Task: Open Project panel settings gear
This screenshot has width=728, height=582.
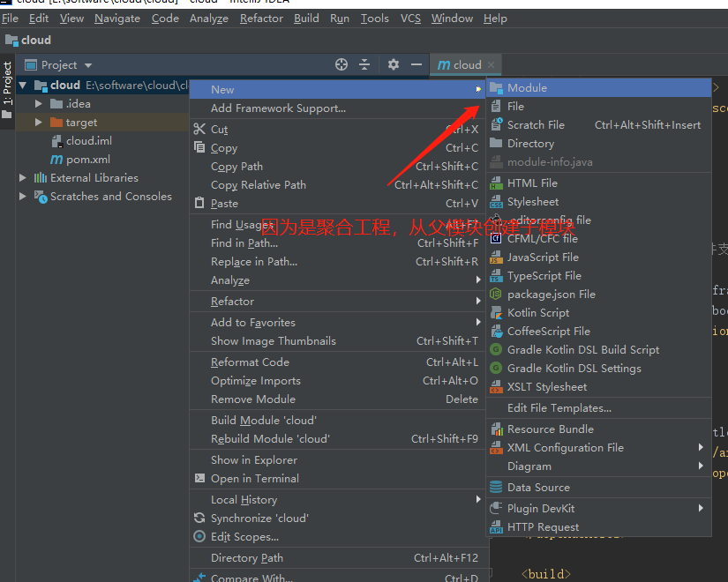Action: tap(394, 64)
